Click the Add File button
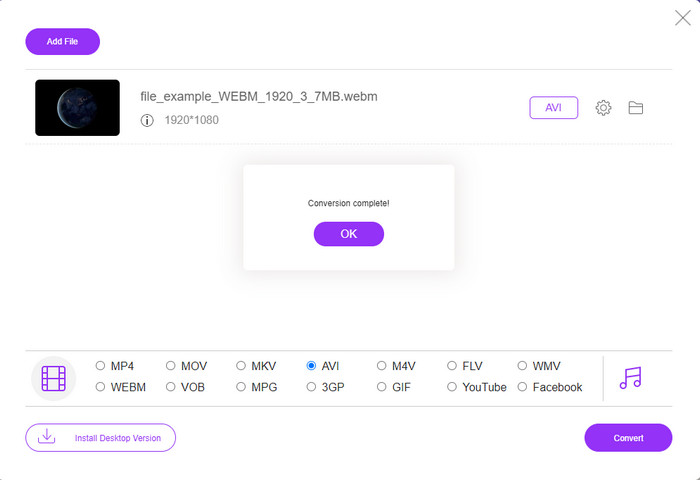This screenshot has width=700, height=480. pos(63,42)
